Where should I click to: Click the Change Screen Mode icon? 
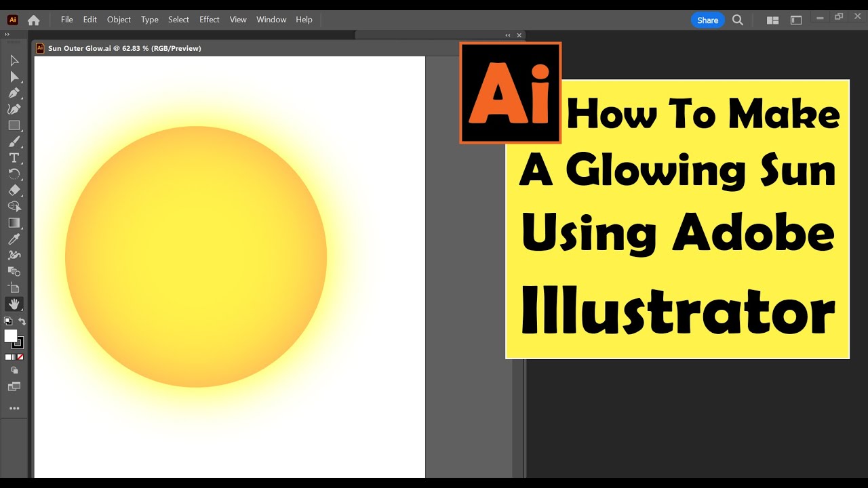(x=14, y=387)
